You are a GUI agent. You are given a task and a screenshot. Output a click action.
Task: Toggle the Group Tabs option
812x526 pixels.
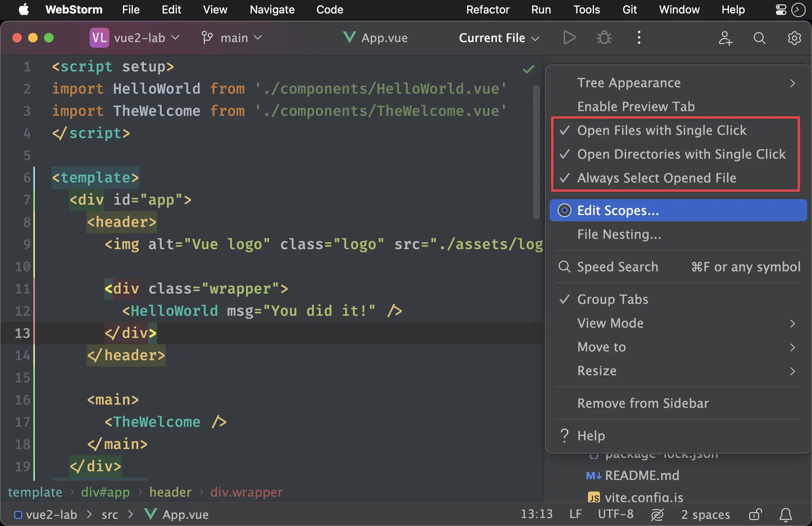coord(678,299)
